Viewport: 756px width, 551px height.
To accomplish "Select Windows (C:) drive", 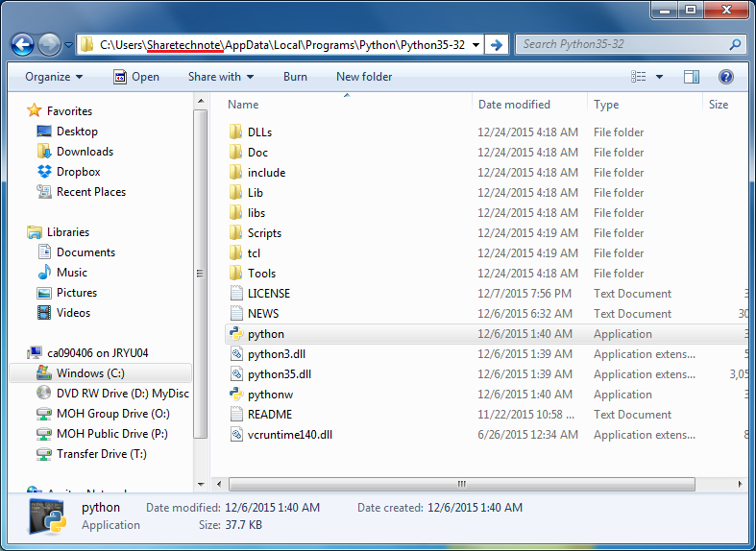I will tap(100, 373).
